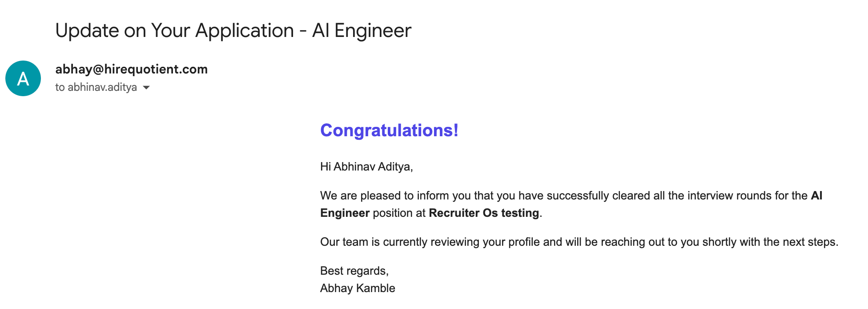Expand recipient details dropdown arrow
The width and height of the screenshot is (868, 309).
click(x=146, y=87)
